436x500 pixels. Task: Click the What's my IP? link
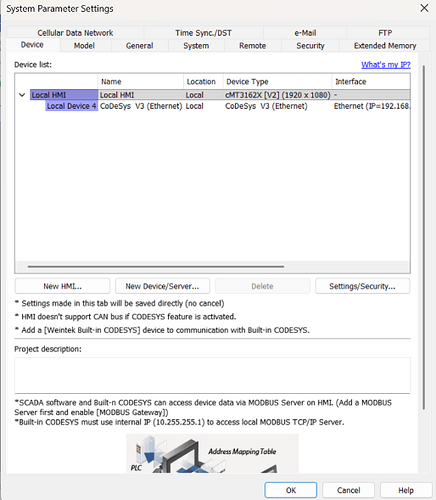click(386, 65)
